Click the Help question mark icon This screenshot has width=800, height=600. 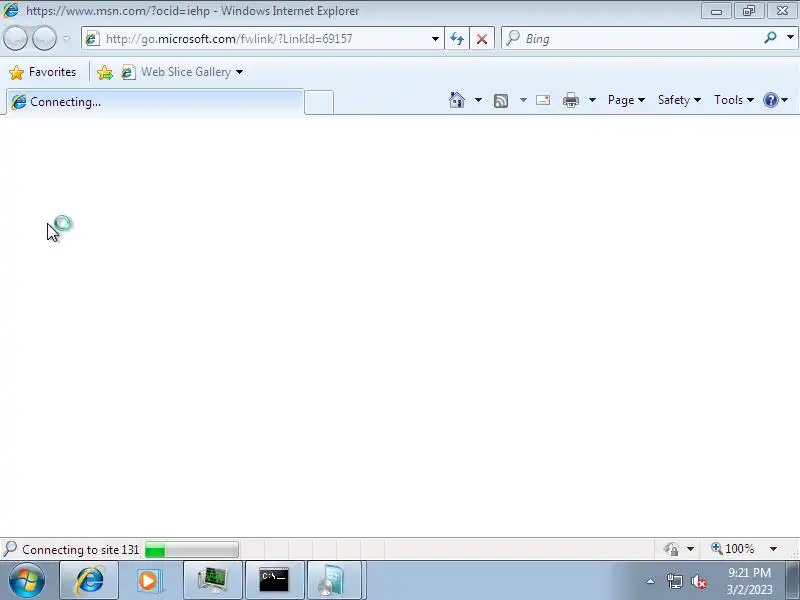(x=770, y=100)
